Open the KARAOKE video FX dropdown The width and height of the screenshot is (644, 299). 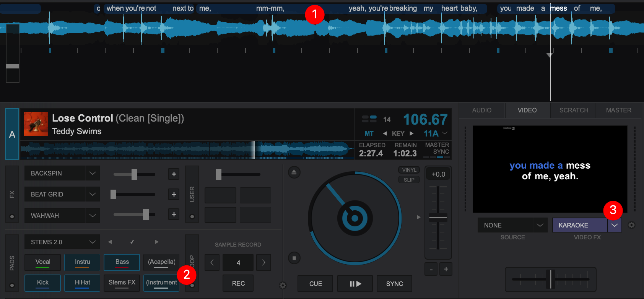[x=614, y=225]
